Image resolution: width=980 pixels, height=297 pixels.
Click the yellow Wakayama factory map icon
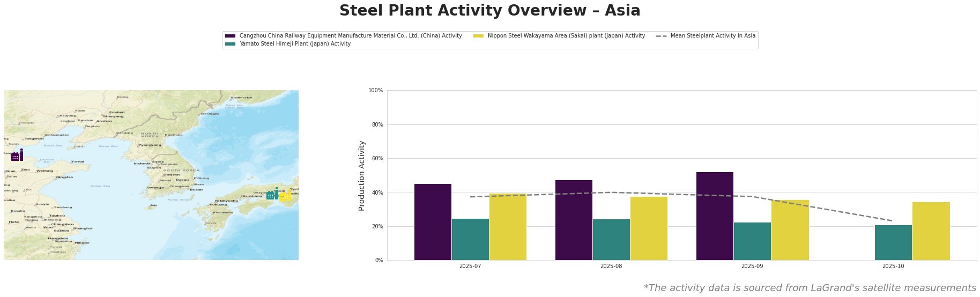coord(286,196)
